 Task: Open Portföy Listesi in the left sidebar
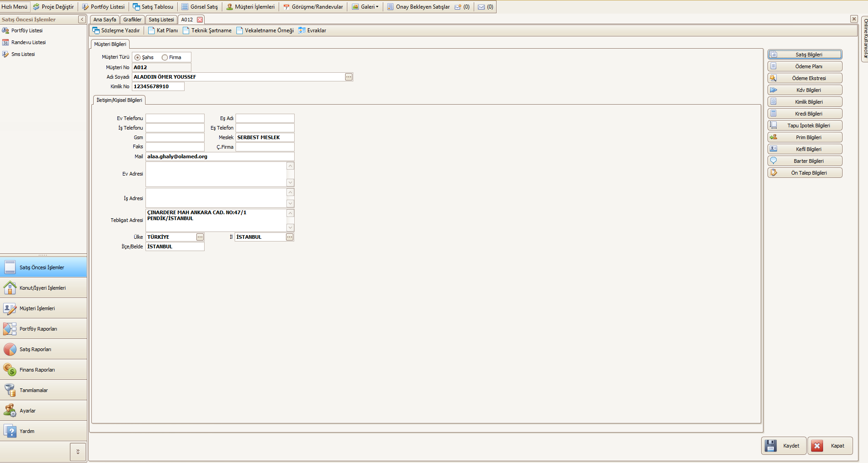[x=27, y=30]
